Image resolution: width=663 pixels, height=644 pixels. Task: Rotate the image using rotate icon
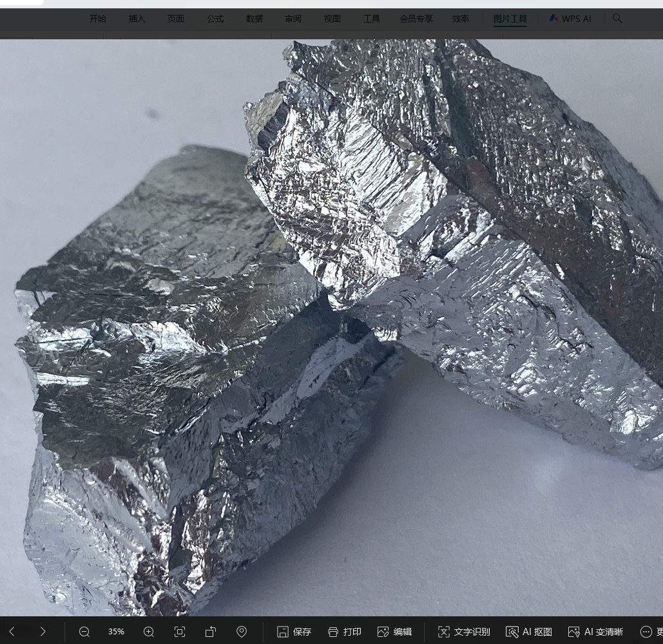(x=211, y=632)
